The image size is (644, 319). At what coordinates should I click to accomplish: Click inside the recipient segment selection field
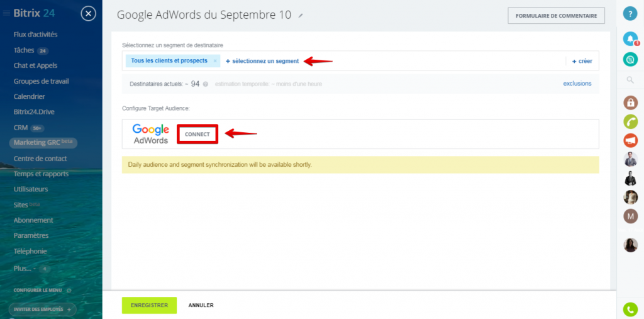point(360,61)
